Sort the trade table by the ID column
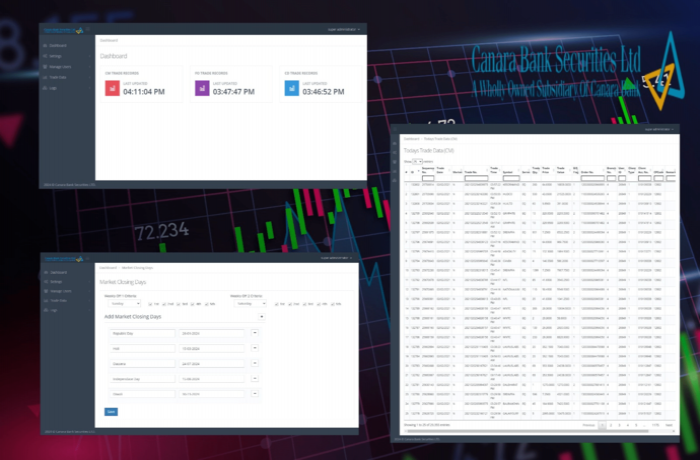The image size is (700, 460). [414, 172]
